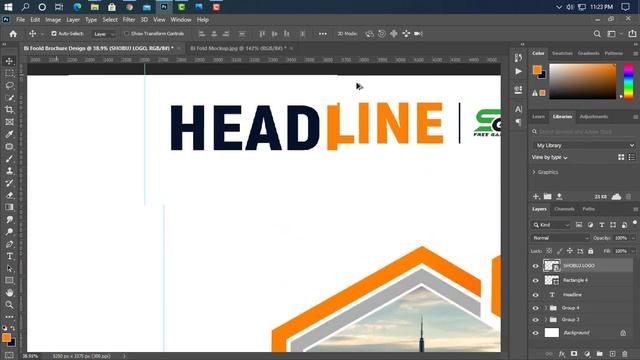
Task: Click the share icon at top right
Action: tap(632, 34)
